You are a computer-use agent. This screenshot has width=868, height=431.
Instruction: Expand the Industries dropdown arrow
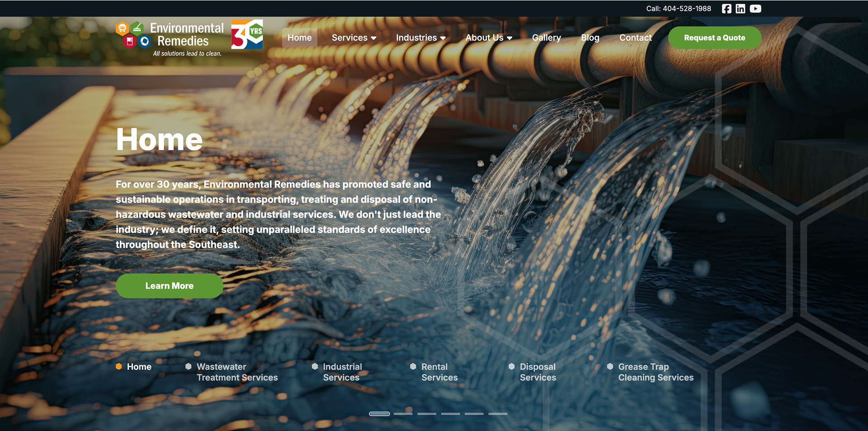point(443,38)
